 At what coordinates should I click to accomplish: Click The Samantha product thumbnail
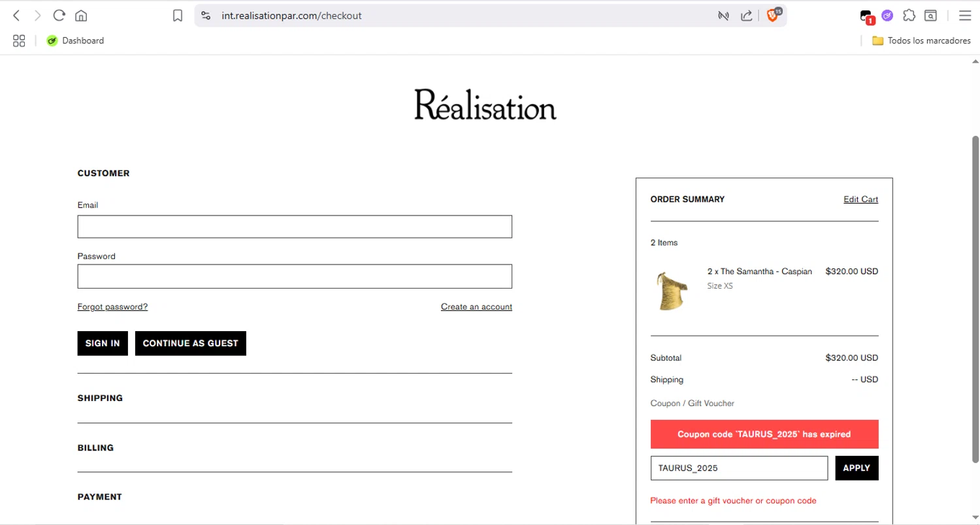[x=672, y=291]
